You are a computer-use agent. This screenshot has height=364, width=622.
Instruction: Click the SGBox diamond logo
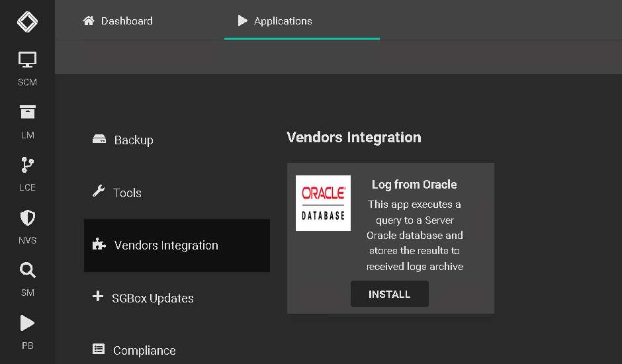pyautogui.click(x=27, y=21)
